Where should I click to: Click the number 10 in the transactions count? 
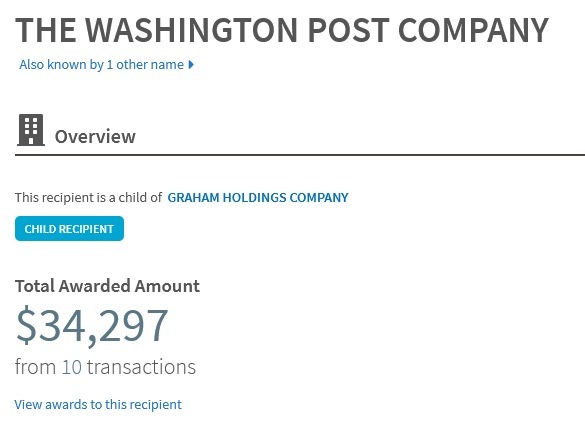click(72, 367)
